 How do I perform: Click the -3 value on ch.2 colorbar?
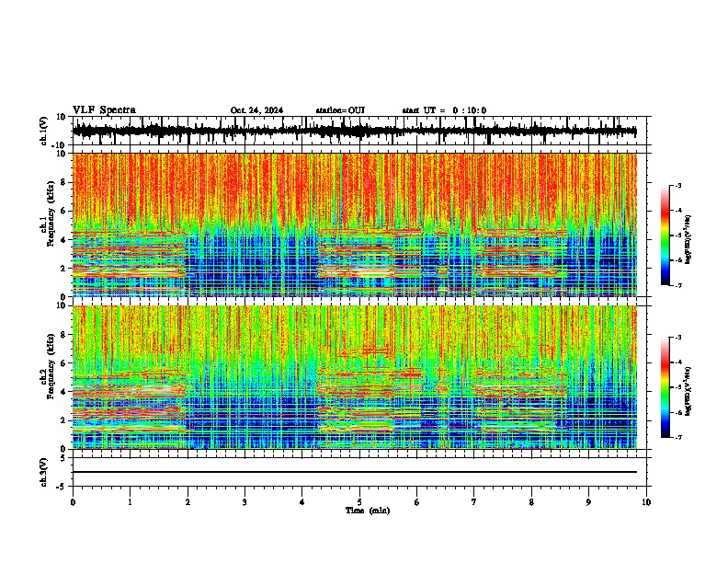(678, 338)
